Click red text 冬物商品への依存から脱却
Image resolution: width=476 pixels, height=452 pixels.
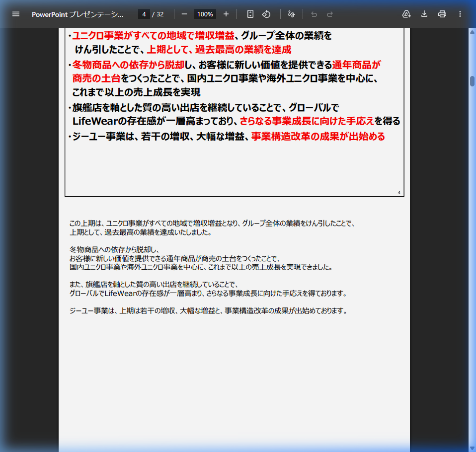point(128,65)
